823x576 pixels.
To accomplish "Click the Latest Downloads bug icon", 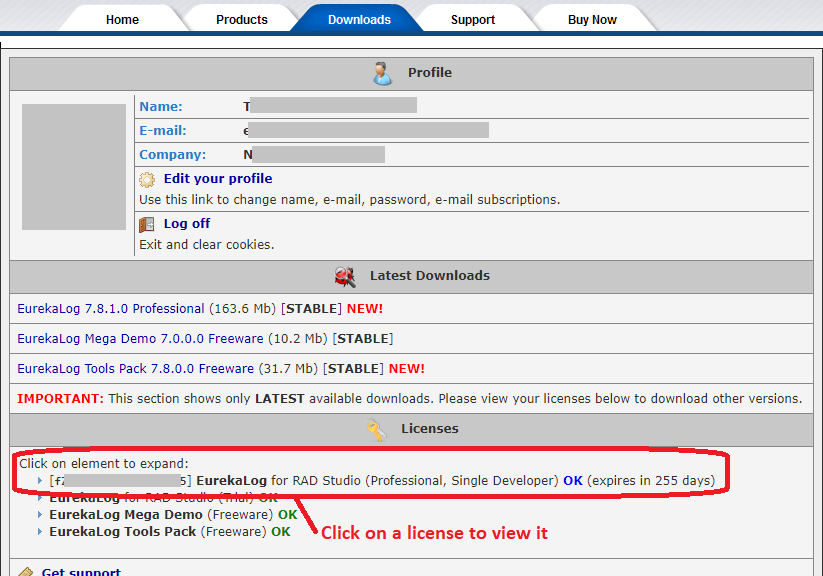I will tap(345, 277).
